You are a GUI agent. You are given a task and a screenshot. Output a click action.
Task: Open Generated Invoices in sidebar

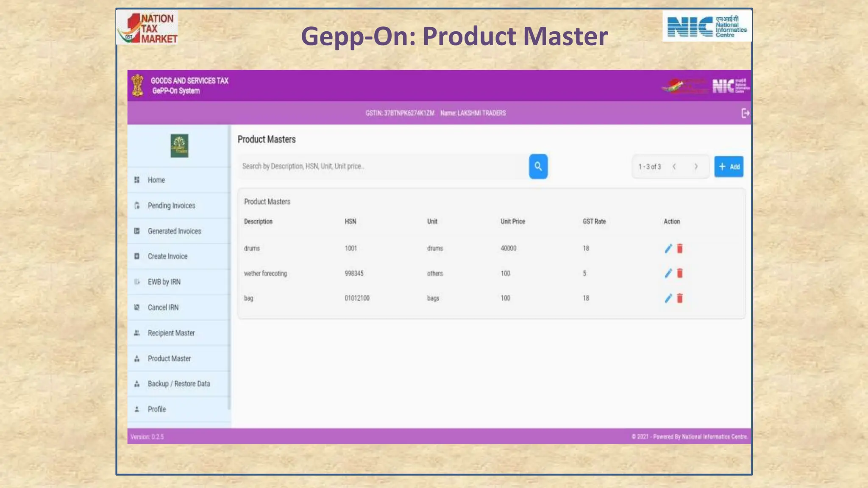pos(179,231)
